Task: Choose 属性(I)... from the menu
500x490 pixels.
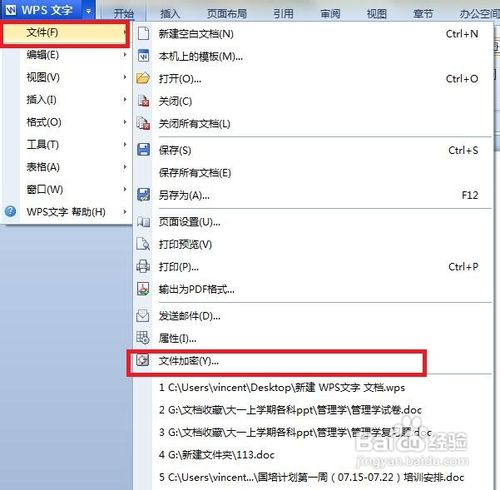Action: coord(313,338)
